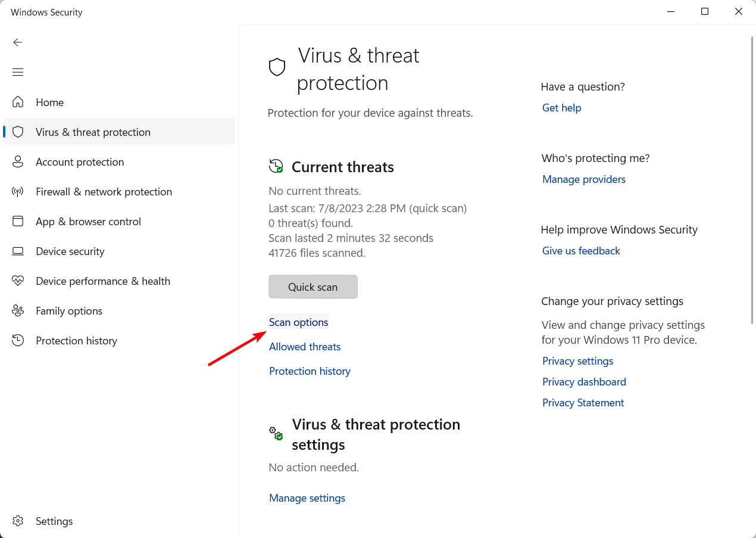This screenshot has width=756, height=538.
Task: Select the Device performance & health heart icon
Action: [x=18, y=281]
